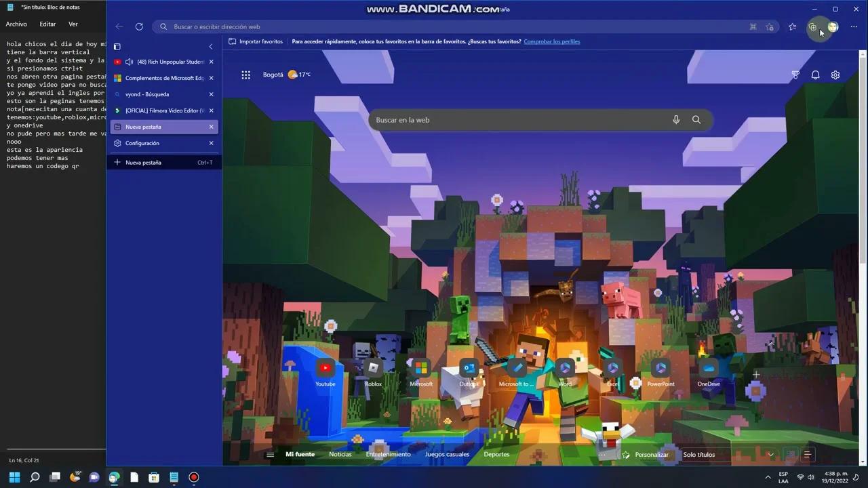Open Deportes feed category
The width and height of the screenshot is (868, 488).
(496, 455)
